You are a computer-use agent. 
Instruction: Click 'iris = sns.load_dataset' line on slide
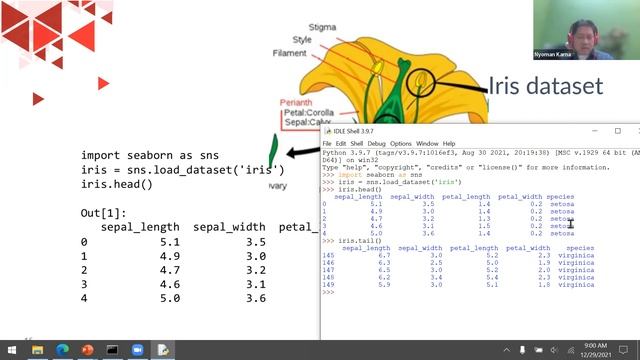pyautogui.click(x=182, y=170)
